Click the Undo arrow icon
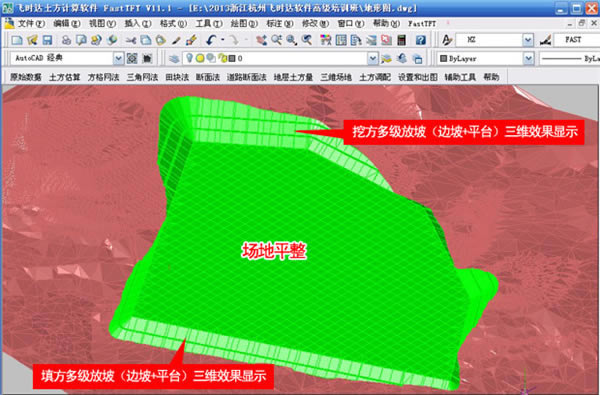 tap(211, 40)
